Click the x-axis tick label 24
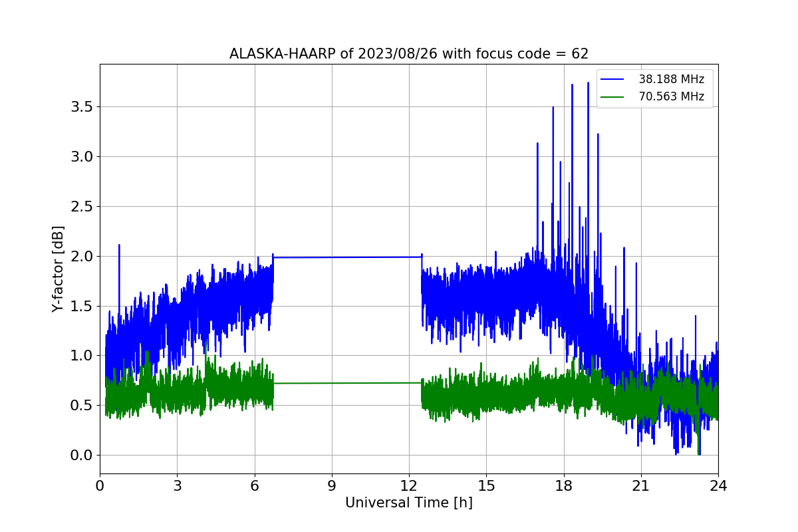 (718, 485)
